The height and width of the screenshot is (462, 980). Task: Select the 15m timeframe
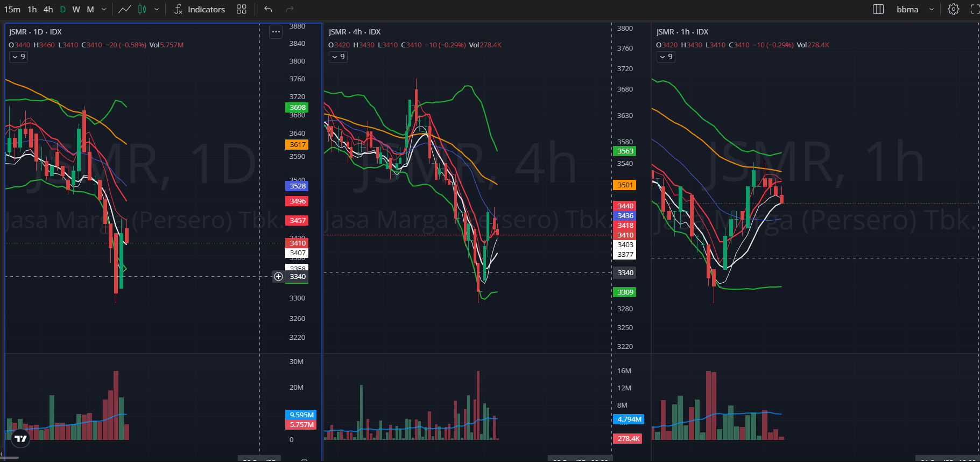point(12,9)
